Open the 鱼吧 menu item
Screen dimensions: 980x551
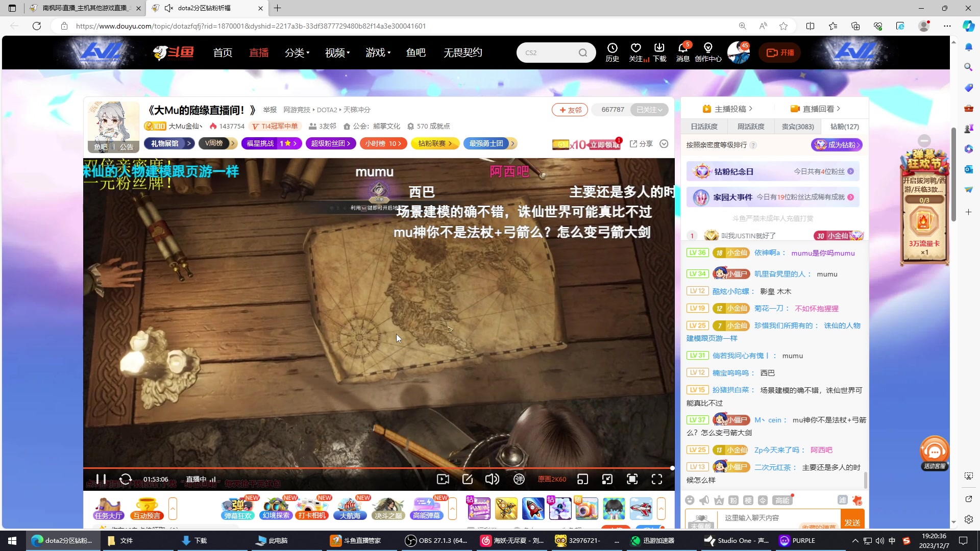click(x=415, y=53)
